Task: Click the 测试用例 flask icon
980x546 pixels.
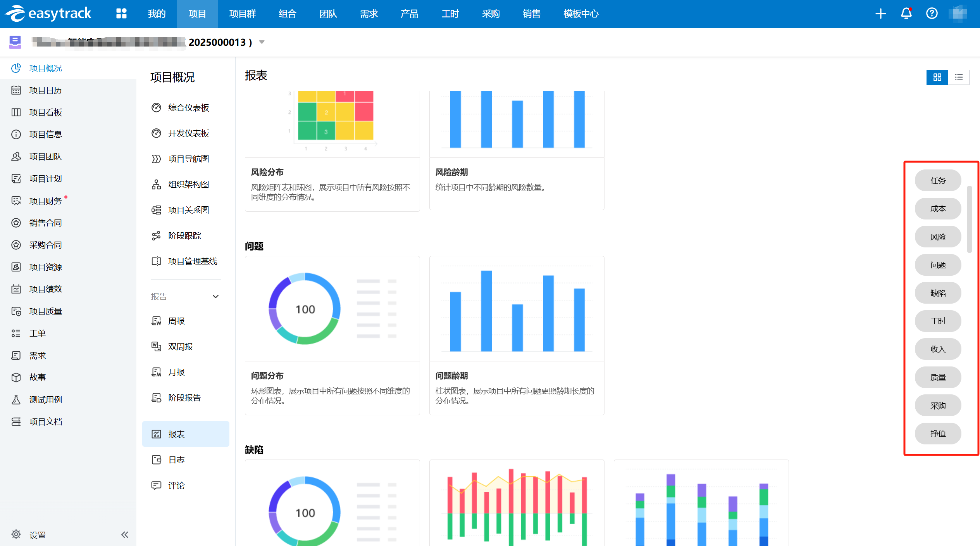Action: point(16,399)
